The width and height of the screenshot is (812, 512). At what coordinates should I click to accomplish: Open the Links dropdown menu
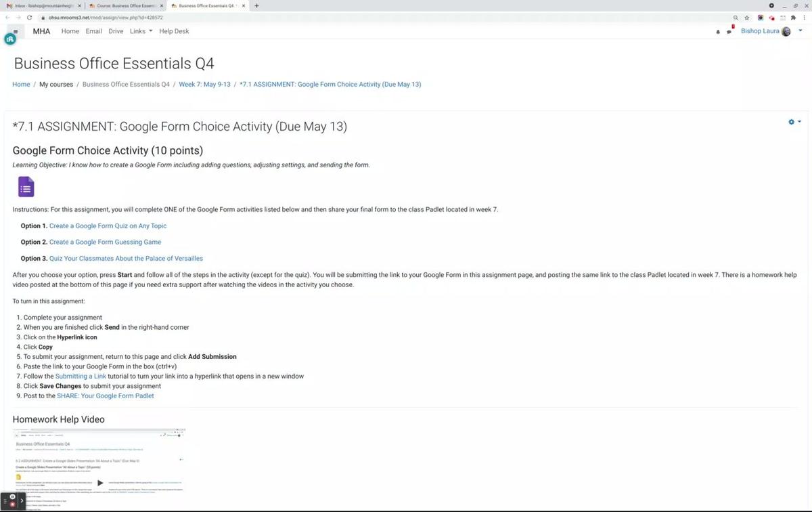point(141,31)
